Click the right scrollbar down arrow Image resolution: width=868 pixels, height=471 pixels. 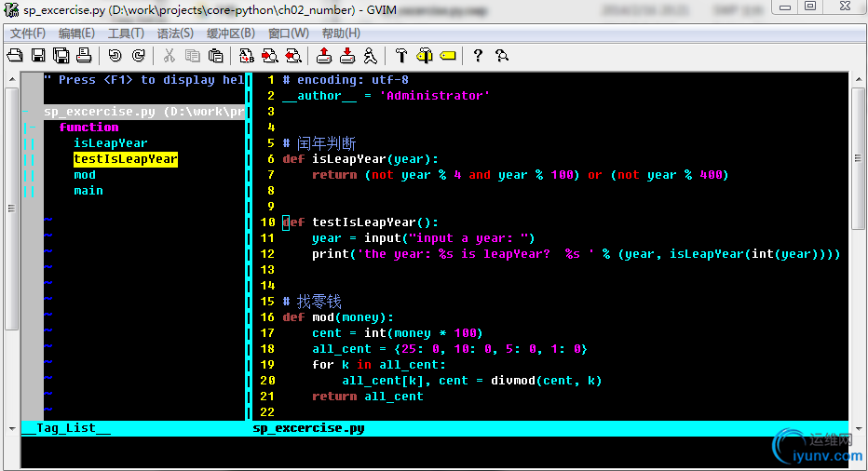coord(858,428)
